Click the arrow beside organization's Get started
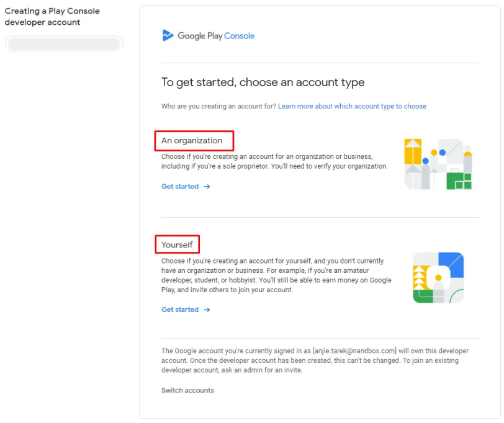Image resolution: width=504 pixels, height=423 pixels. tap(207, 187)
